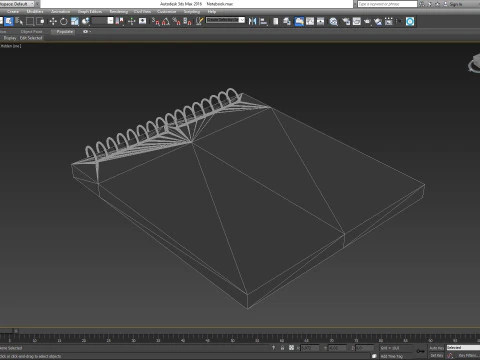Open the Scripting menu
The width and height of the screenshot is (480, 360).
192,11
